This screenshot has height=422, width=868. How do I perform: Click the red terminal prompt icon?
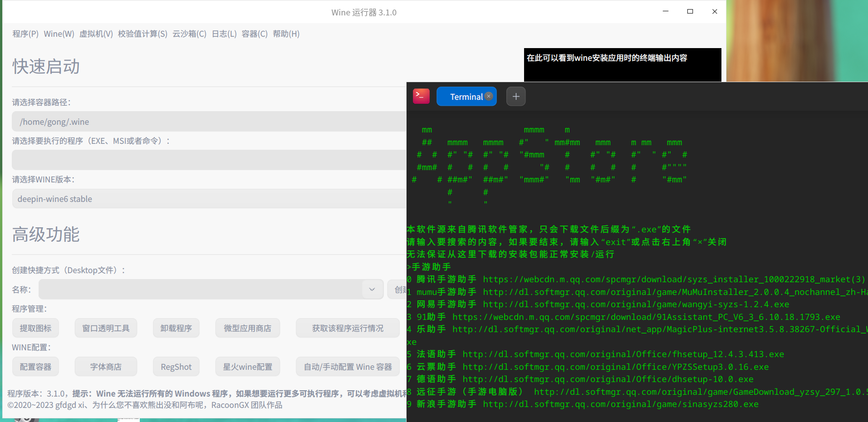(421, 96)
